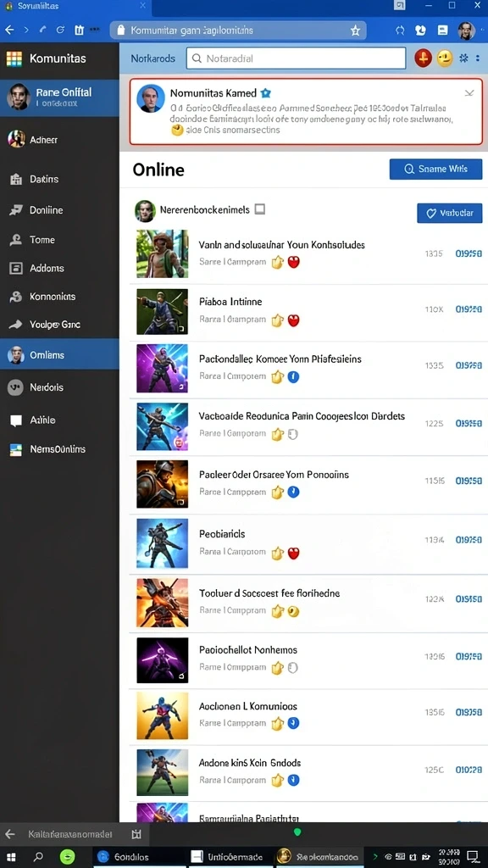488x868 pixels.
Task: Open the Pacleer Oder Orsaree title
Action: [x=274, y=475]
